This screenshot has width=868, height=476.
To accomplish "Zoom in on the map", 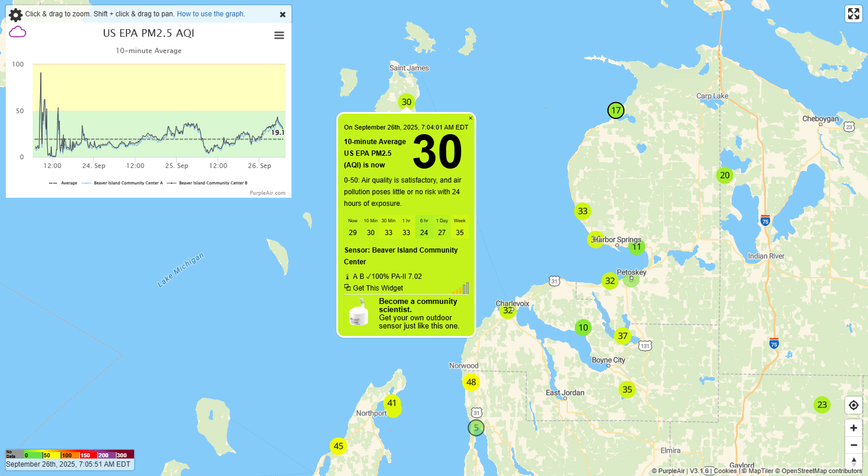I will point(853,428).
